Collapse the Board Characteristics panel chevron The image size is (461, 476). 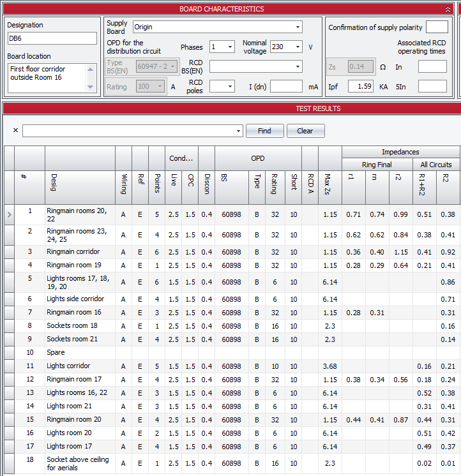pyautogui.click(x=448, y=9)
